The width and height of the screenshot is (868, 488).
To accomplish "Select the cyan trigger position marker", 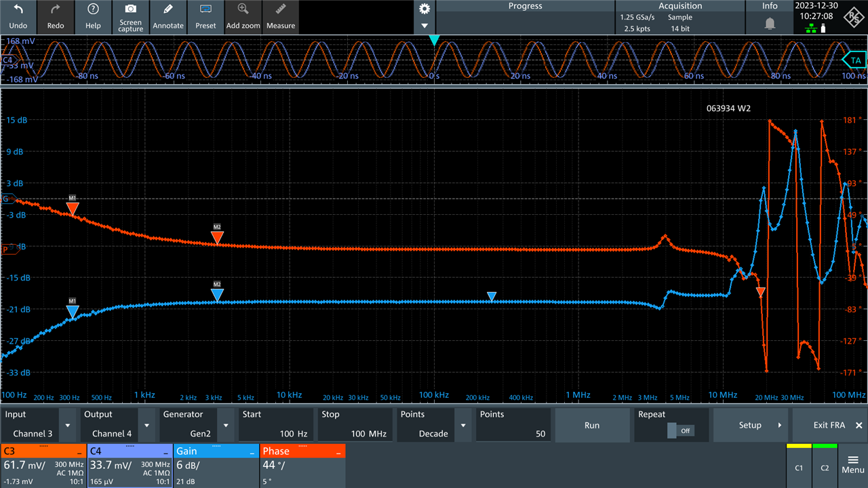I will (434, 41).
